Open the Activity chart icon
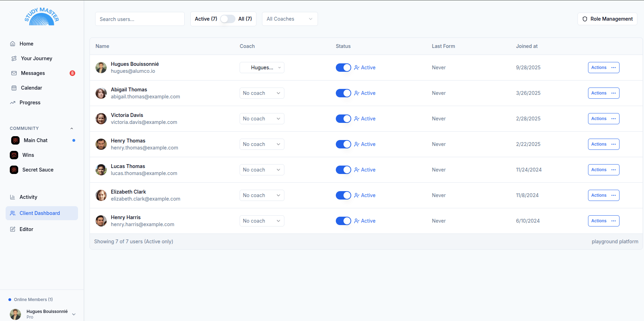Viewport: 644px width, 321px height. (13, 197)
